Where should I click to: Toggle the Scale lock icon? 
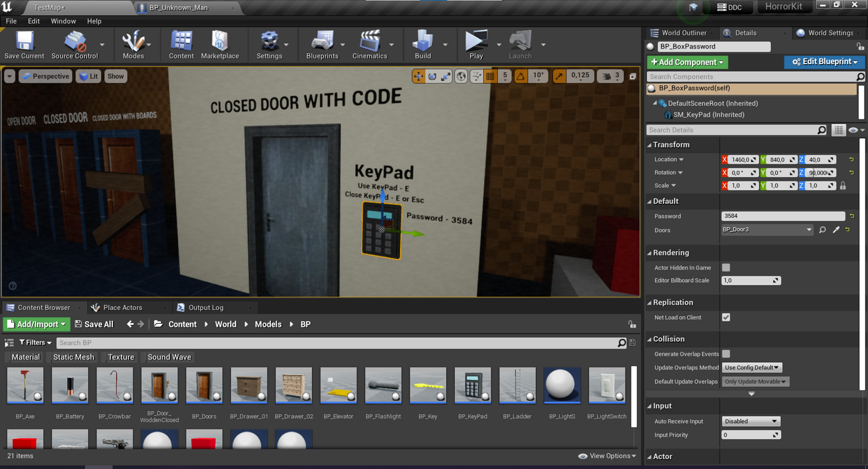point(843,186)
